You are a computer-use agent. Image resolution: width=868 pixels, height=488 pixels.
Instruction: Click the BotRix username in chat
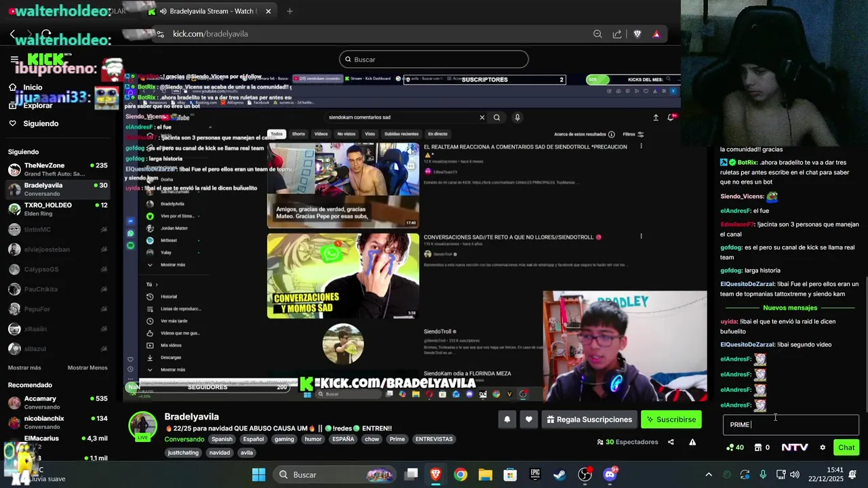[x=747, y=163]
